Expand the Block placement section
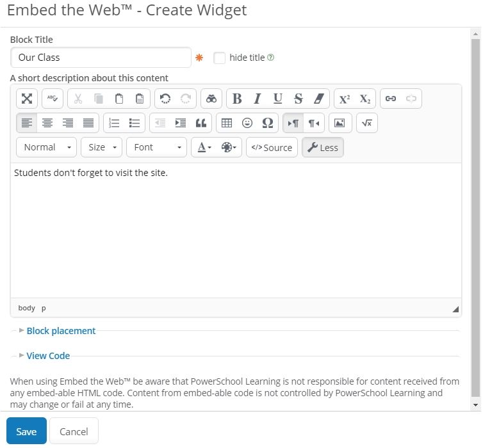483x448 pixels. point(61,331)
